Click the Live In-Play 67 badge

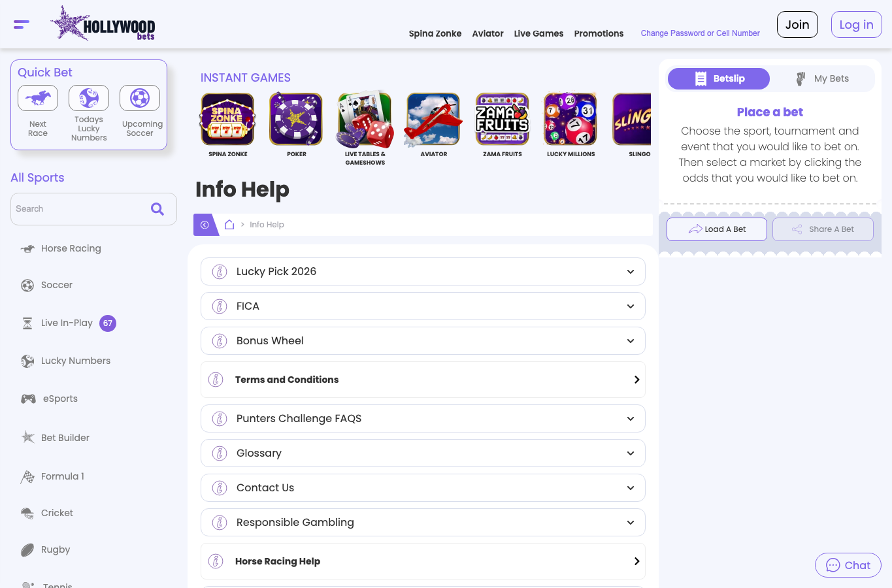click(108, 323)
